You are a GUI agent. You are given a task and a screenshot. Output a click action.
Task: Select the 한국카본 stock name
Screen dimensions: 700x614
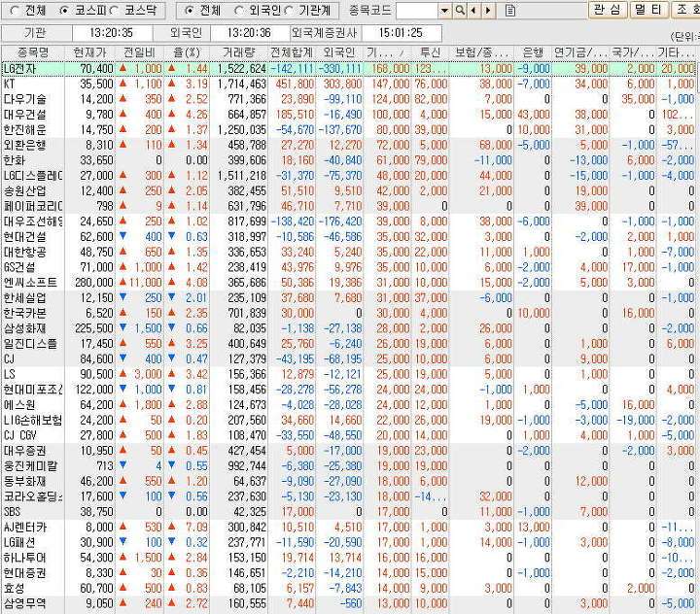click(25, 313)
